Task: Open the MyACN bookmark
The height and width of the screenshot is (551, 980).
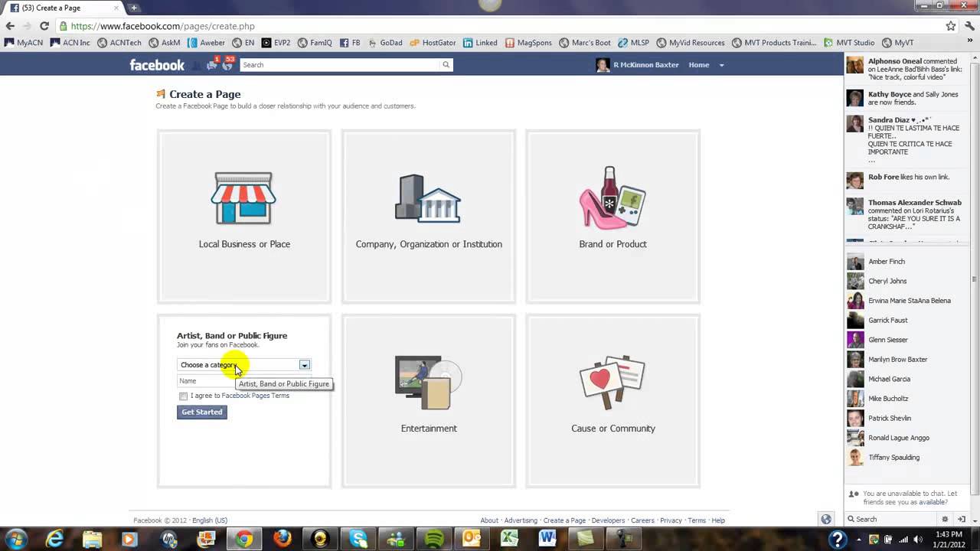Action: pyautogui.click(x=24, y=43)
